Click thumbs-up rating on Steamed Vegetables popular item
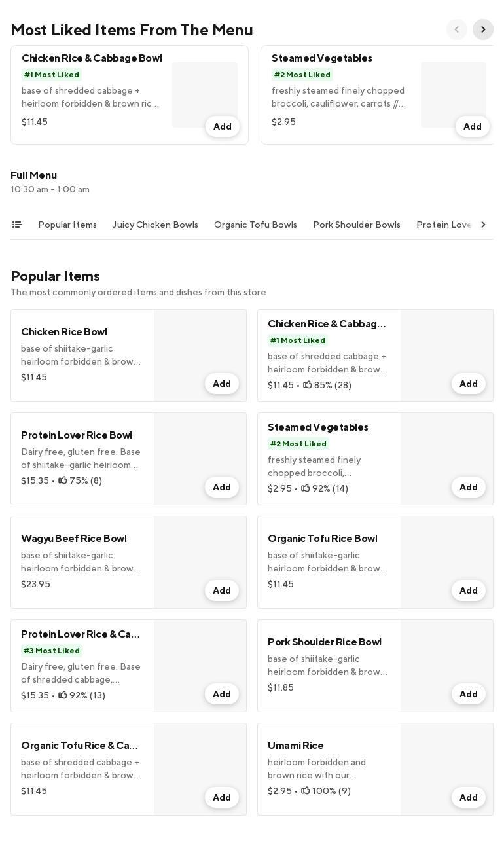The image size is (504, 851). click(306, 488)
